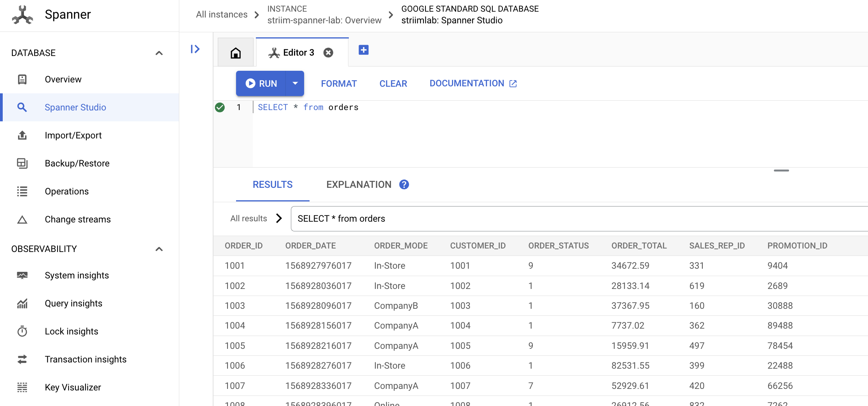Open Key Visualizer page
This screenshot has height=406, width=868.
pyautogui.click(x=89, y=387)
